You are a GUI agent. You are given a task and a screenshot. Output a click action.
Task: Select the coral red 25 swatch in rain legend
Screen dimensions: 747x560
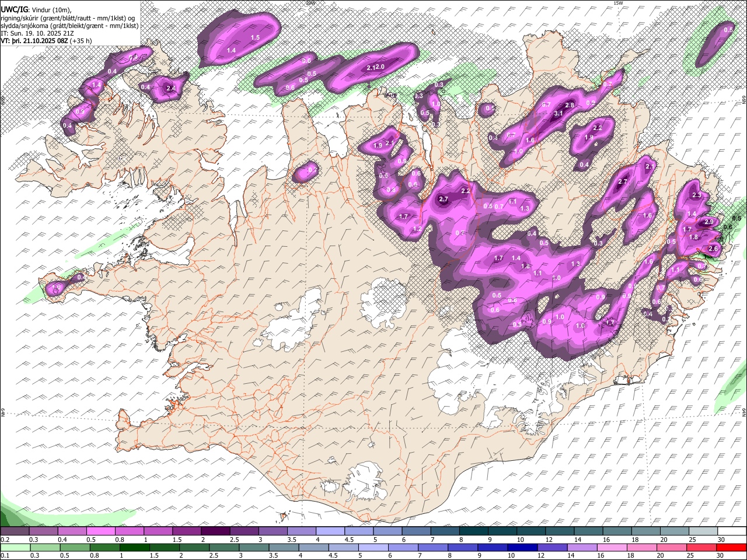[x=702, y=547]
